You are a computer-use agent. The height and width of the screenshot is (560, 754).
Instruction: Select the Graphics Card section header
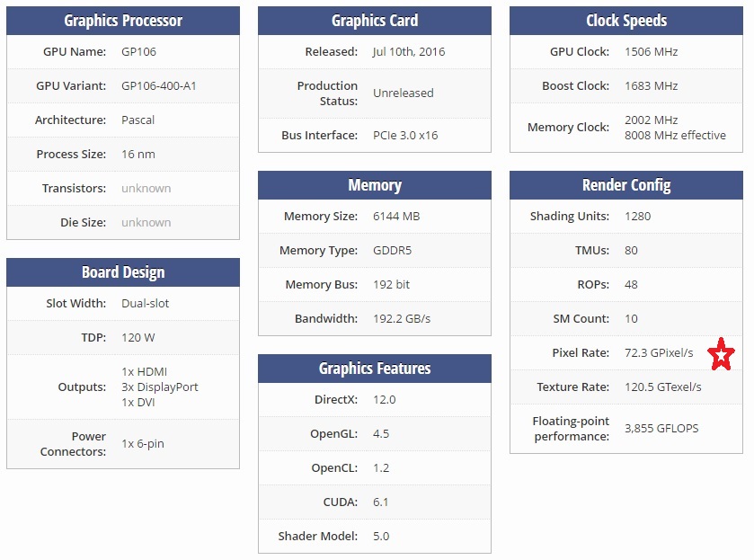point(375,21)
